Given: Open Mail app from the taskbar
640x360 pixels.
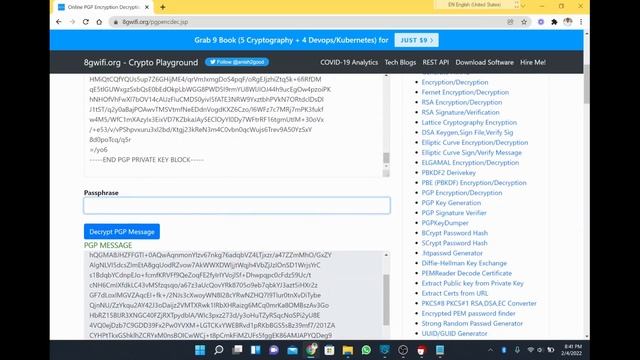Looking at the screenshot, I should (x=292, y=350).
